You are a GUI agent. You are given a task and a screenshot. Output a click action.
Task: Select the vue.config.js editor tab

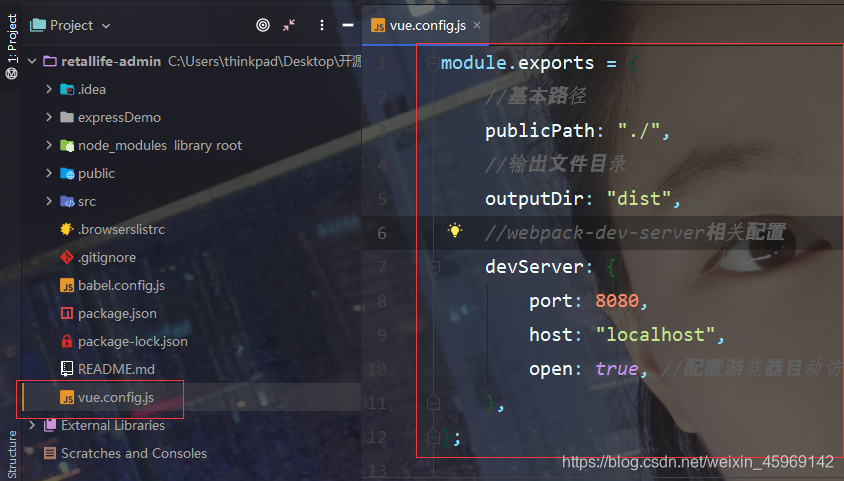click(425, 25)
